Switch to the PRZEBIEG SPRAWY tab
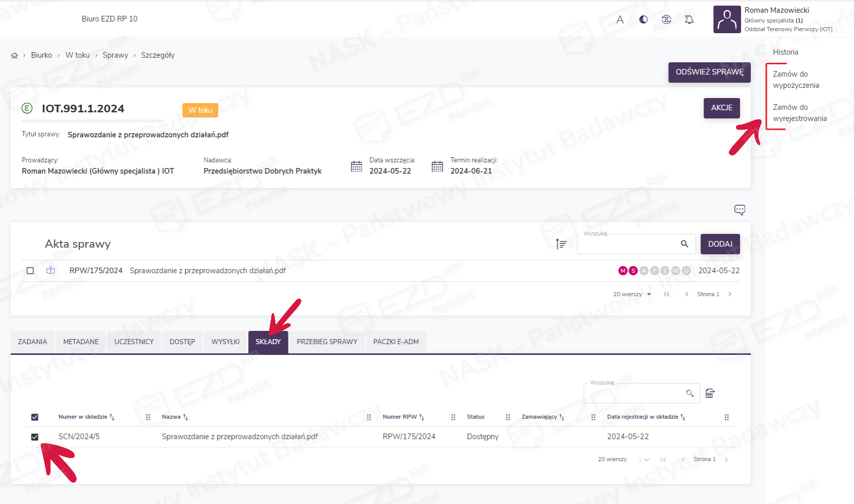The width and height of the screenshot is (854, 504). [327, 342]
